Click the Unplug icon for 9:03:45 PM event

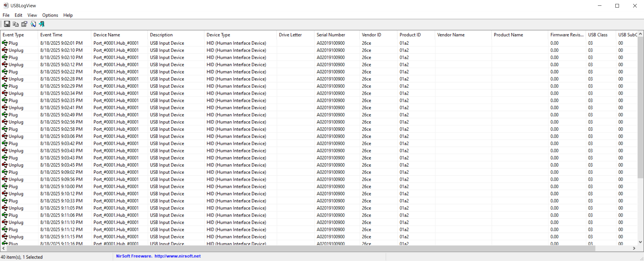[x=5, y=165]
